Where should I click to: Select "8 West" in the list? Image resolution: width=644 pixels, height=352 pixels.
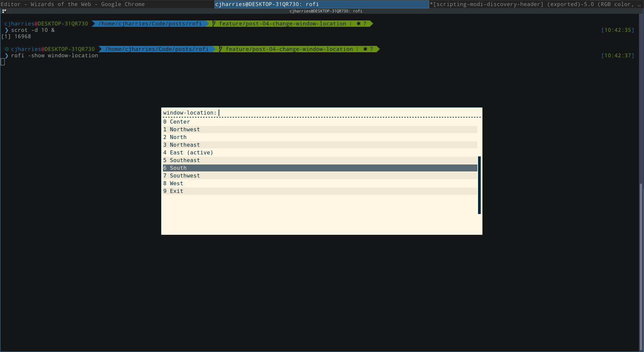pos(320,183)
